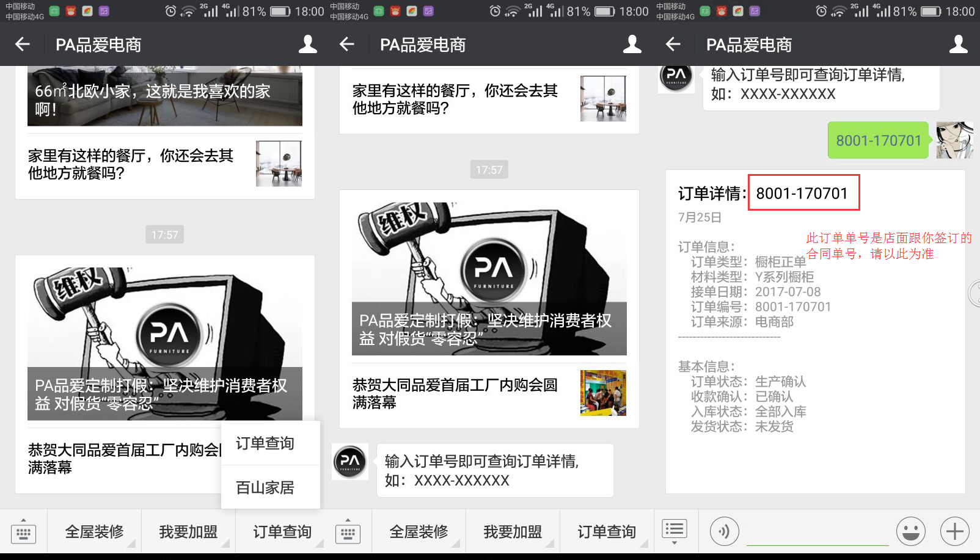Viewport: 980px width, 560px height.
Task: Tap the 订单类型: 橱柜正单 line
Action: [x=748, y=262]
